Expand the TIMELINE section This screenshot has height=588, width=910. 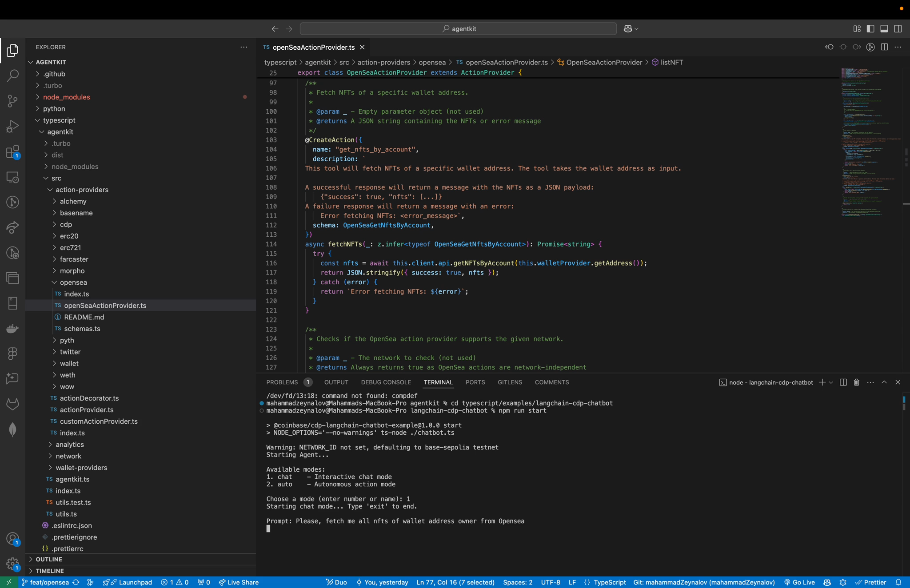tap(140, 571)
